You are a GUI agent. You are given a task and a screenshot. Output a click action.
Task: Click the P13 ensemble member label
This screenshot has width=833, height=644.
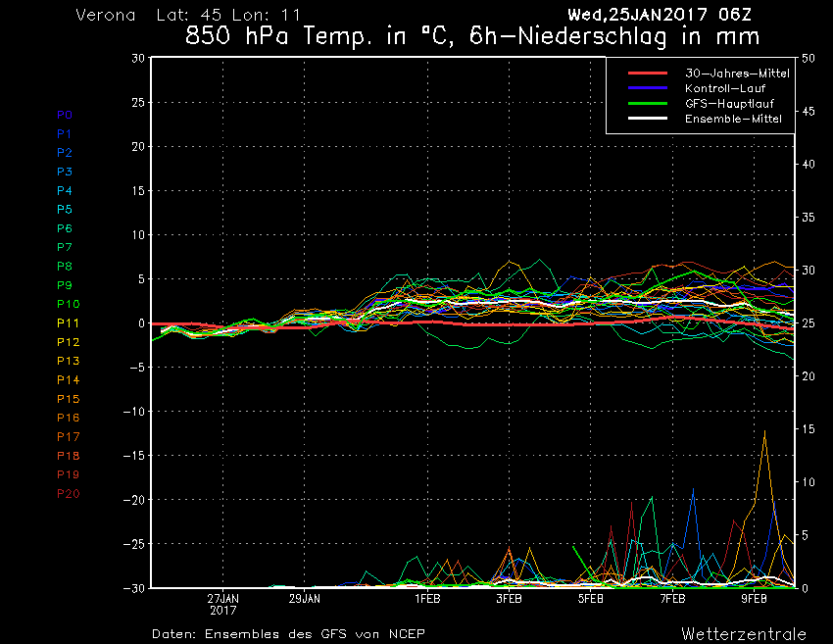click(68, 361)
